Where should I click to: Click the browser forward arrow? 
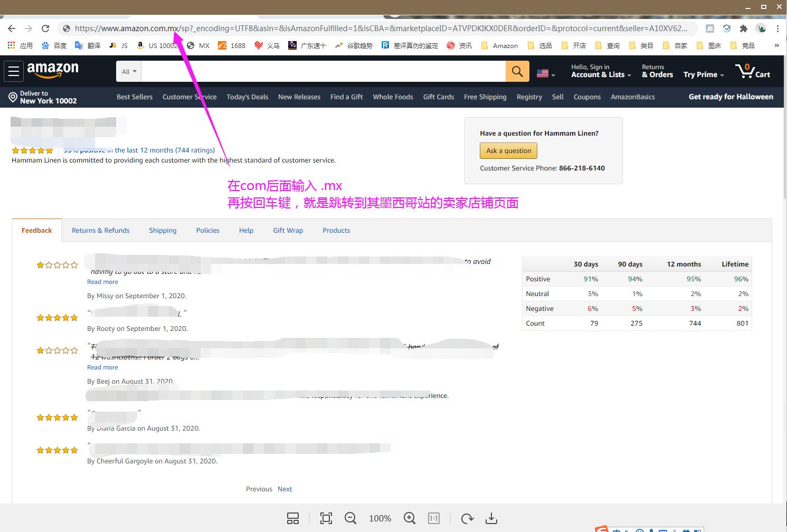[29, 28]
